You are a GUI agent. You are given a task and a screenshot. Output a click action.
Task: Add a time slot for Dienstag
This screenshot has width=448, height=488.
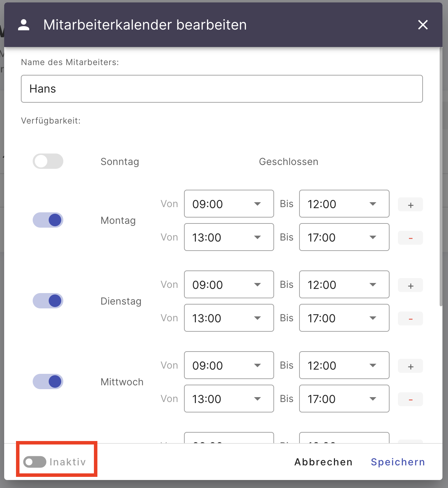[x=410, y=285]
